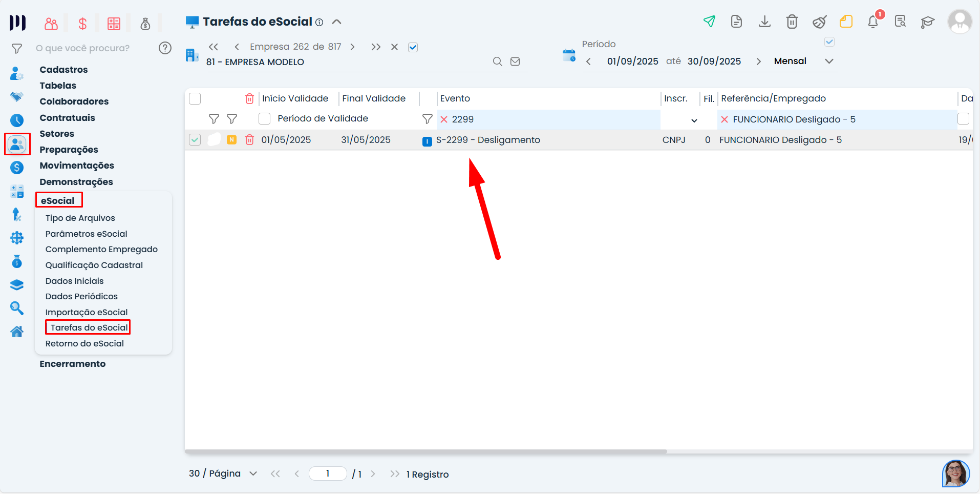Click the red dollar sign icon

[x=82, y=24]
